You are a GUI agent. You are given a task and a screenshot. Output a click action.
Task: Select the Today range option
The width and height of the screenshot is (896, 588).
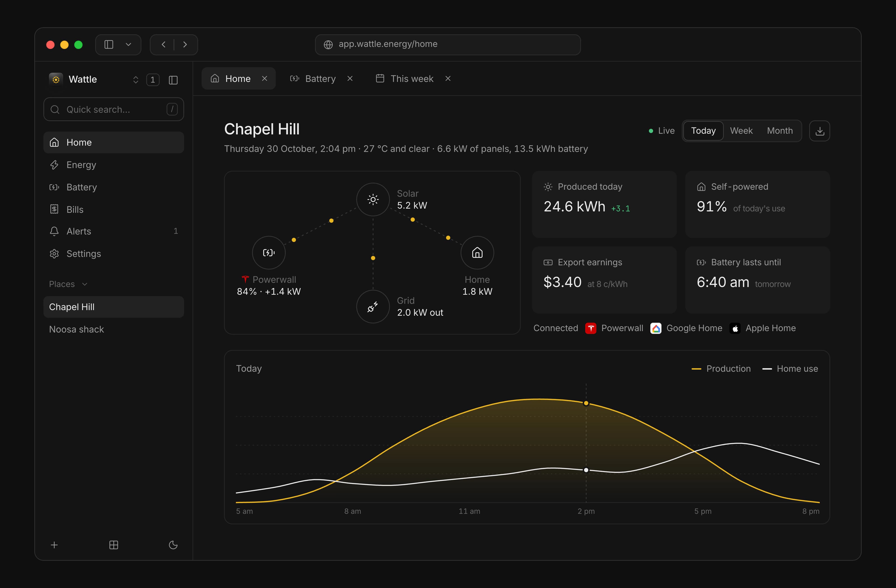coord(703,131)
